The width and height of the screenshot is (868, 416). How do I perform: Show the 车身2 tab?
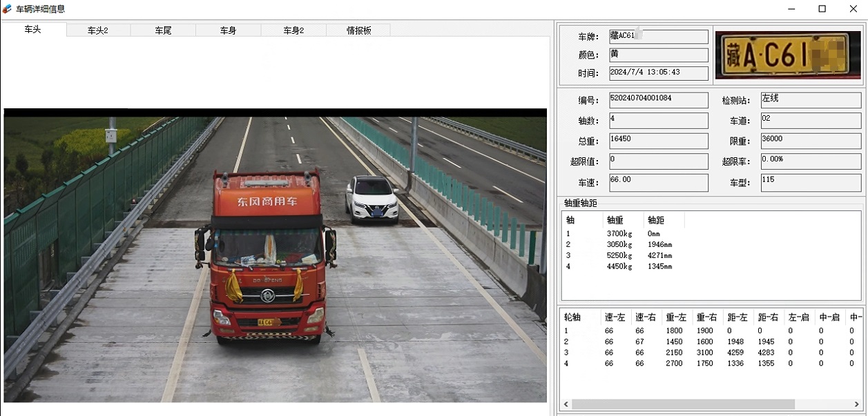coord(293,30)
